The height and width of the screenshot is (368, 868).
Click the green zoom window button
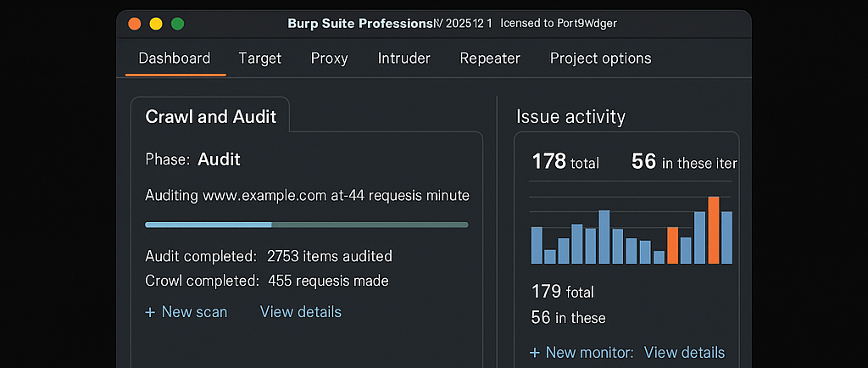tap(177, 24)
